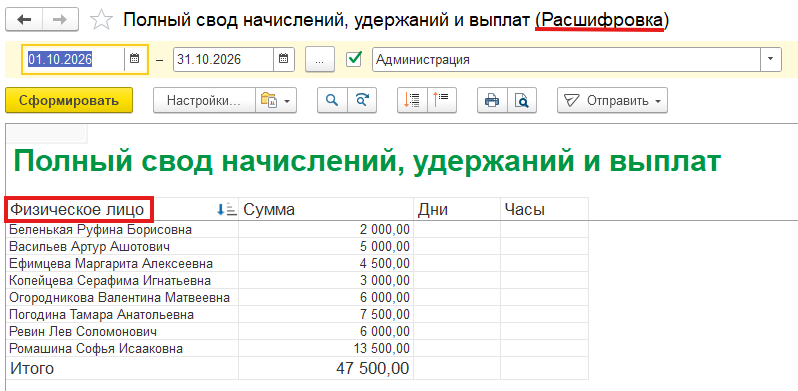The height and width of the screenshot is (391, 798).
Task: Open report variants dropdown next to Настройки
Action: click(275, 100)
